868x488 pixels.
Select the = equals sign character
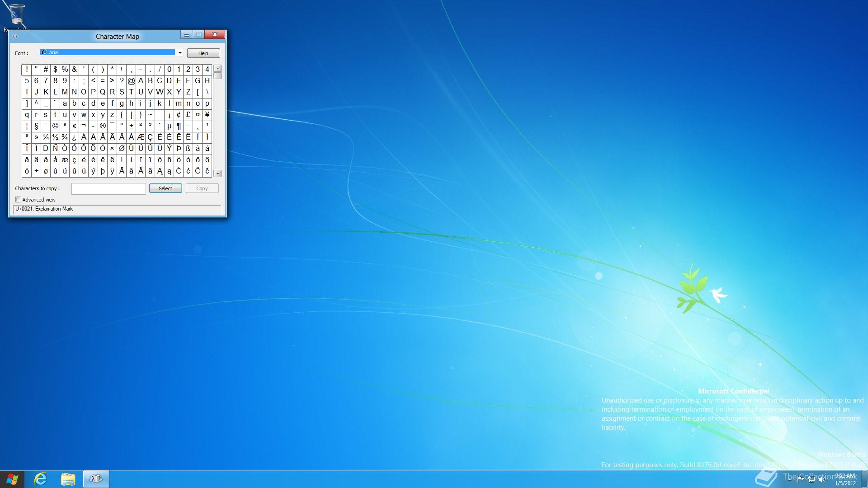pyautogui.click(x=103, y=81)
